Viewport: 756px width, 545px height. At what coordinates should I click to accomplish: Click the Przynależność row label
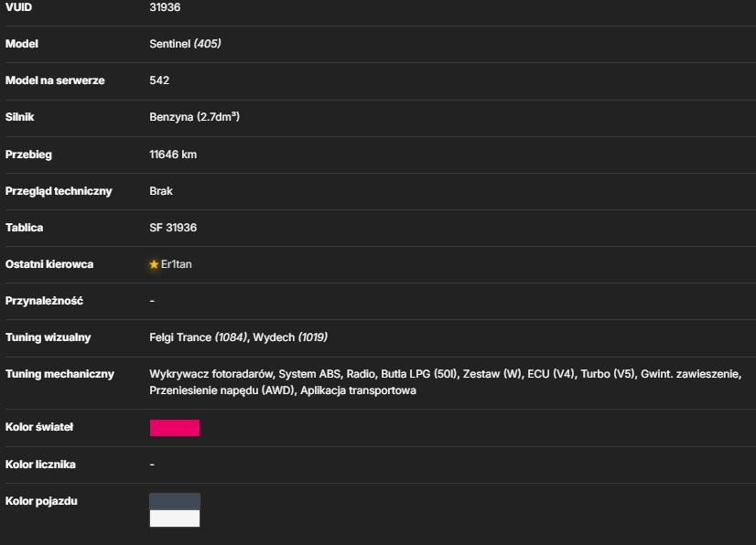[44, 301]
